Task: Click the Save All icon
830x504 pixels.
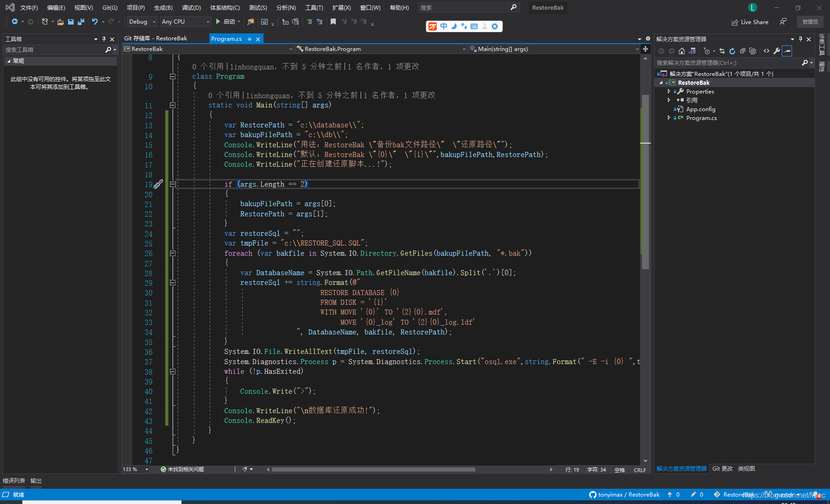Action: (81, 22)
